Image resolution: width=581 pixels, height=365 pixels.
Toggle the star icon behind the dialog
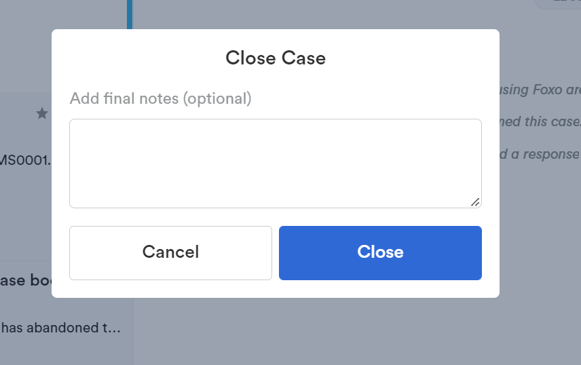click(42, 113)
